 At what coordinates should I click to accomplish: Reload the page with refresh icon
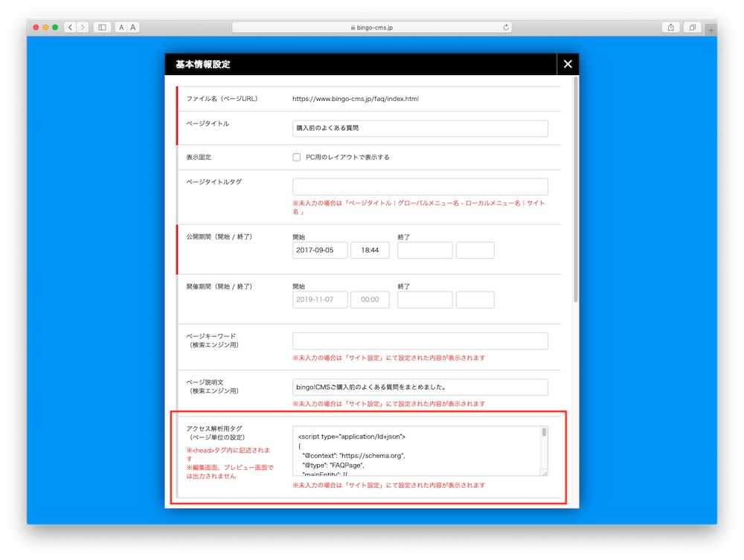pos(506,28)
